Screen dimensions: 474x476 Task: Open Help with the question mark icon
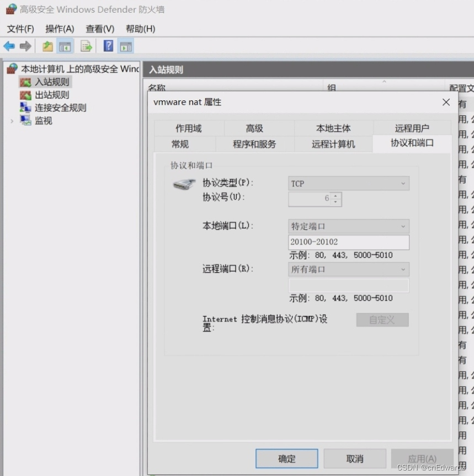tap(108, 46)
